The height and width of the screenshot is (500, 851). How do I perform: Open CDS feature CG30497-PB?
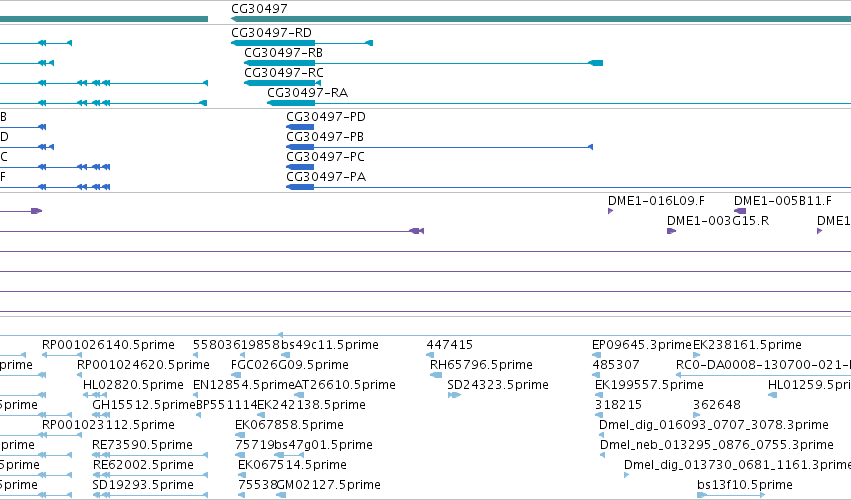tap(325, 137)
